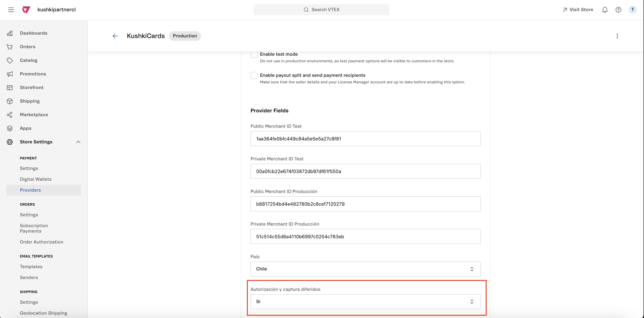Open Digital Wallets settings page
644x318 pixels.
point(35,179)
